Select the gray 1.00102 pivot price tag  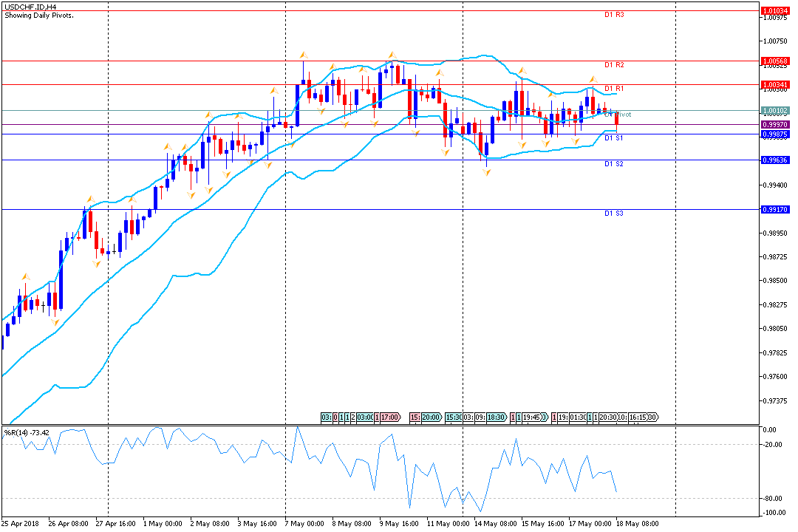(x=776, y=111)
